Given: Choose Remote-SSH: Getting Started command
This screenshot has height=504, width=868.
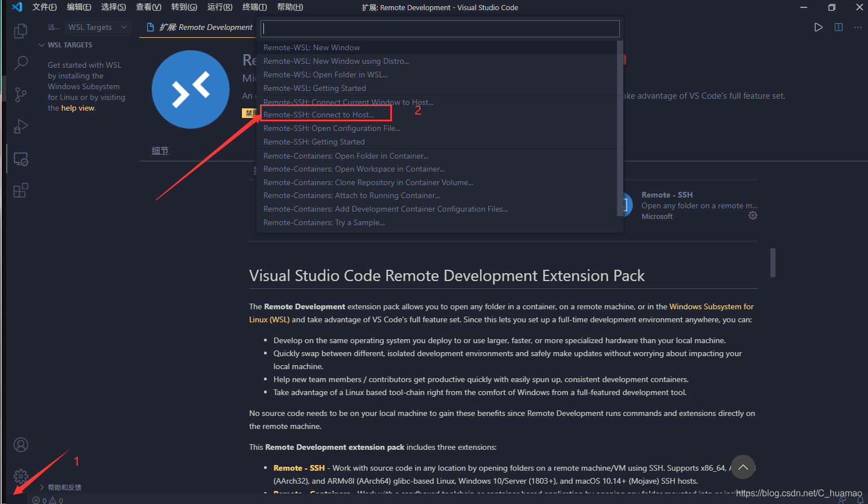Looking at the screenshot, I should point(438,142).
